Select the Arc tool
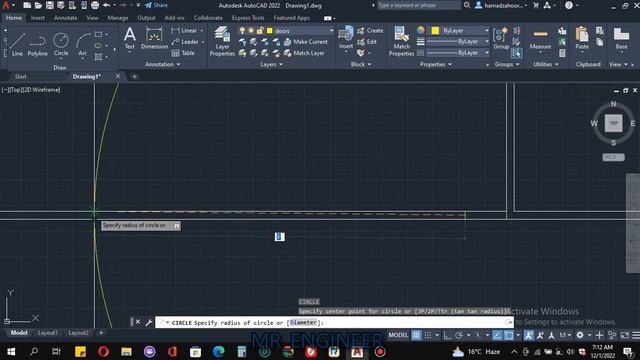The height and width of the screenshot is (360, 640). pyautogui.click(x=83, y=44)
